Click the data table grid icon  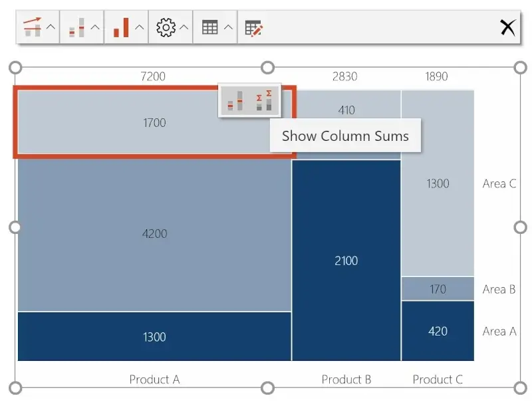point(209,27)
